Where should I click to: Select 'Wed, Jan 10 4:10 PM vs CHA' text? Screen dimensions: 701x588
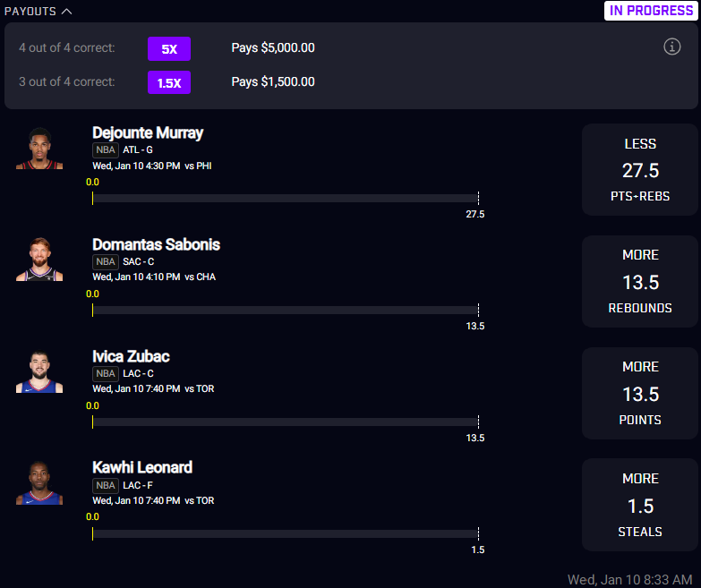coord(154,277)
